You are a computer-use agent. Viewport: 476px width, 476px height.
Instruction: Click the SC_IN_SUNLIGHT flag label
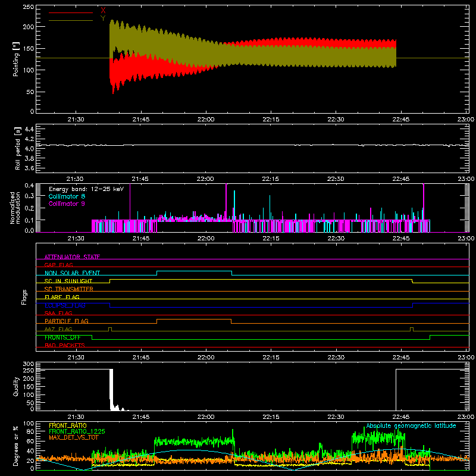coord(68,281)
